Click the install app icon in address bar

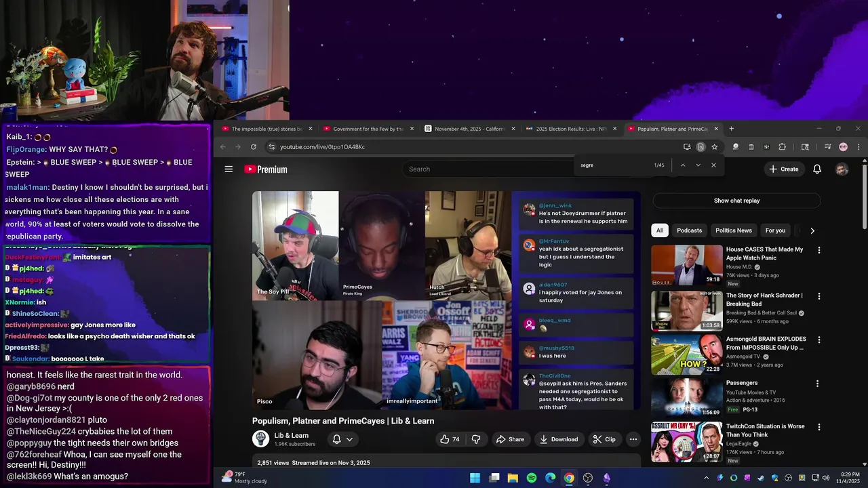coord(687,147)
